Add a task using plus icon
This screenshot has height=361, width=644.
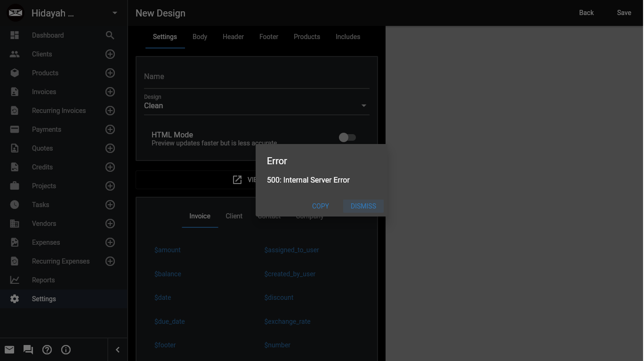[110, 205]
